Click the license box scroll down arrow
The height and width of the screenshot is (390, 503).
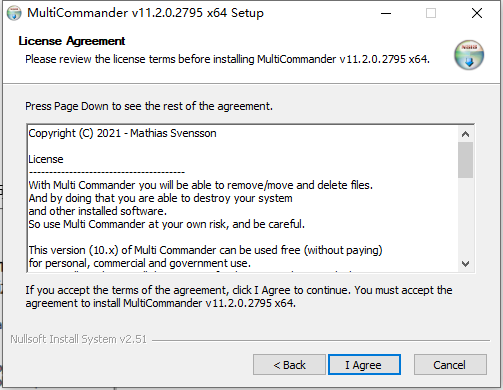(465, 264)
